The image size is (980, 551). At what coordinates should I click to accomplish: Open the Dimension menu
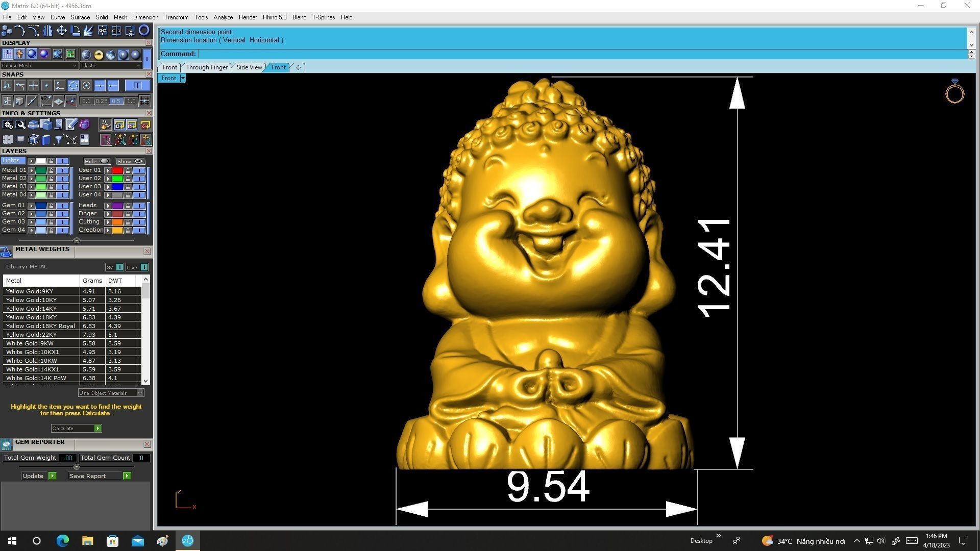[145, 17]
